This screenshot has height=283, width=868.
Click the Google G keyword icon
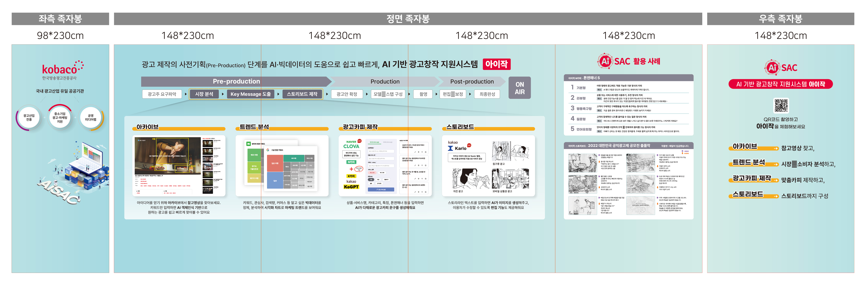click(268, 150)
